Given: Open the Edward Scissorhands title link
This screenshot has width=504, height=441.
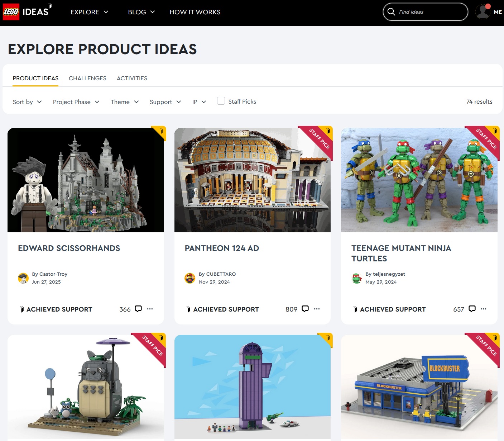Looking at the screenshot, I should pyautogui.click(x=69, y=248).
